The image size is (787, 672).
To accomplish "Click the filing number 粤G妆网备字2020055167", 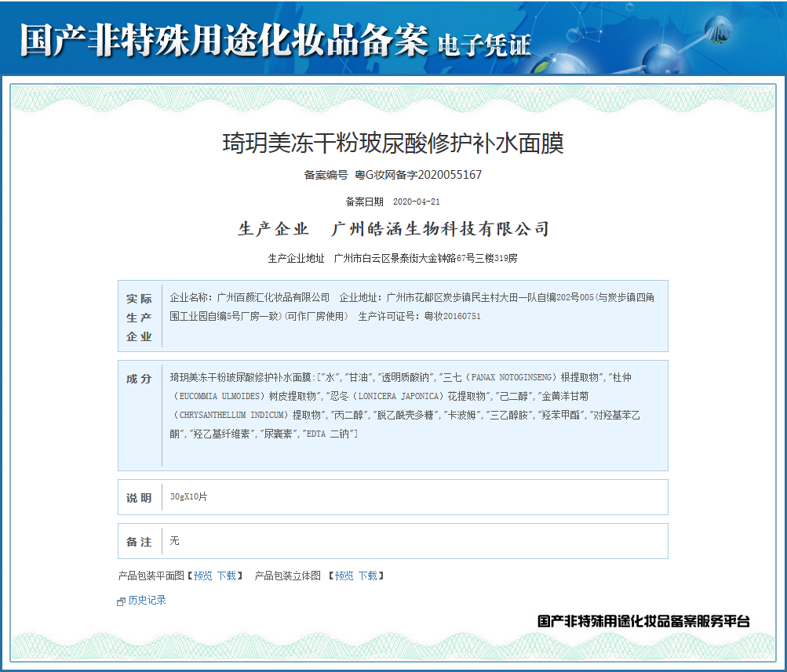I will pyautogui.click(x=418, y=175).
